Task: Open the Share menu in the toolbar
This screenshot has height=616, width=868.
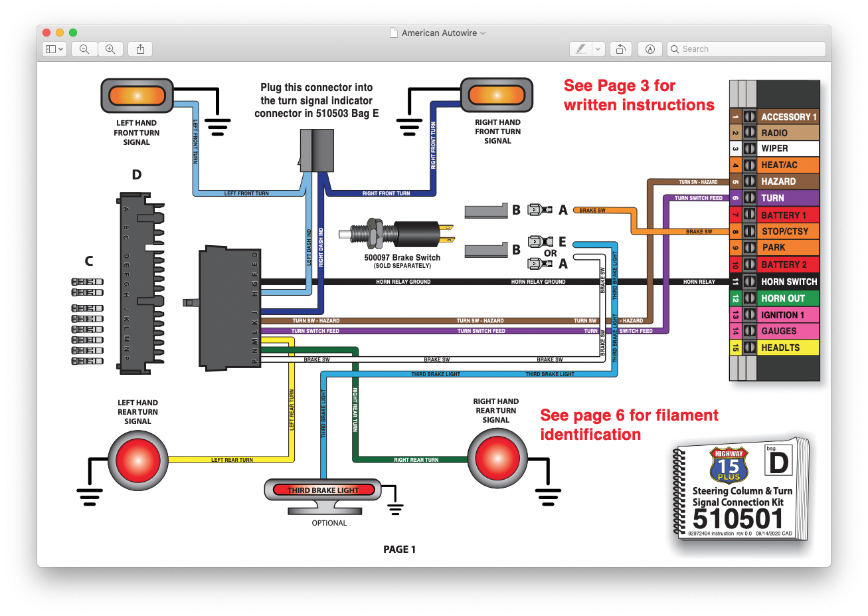Action: click(x=140, y=49)
